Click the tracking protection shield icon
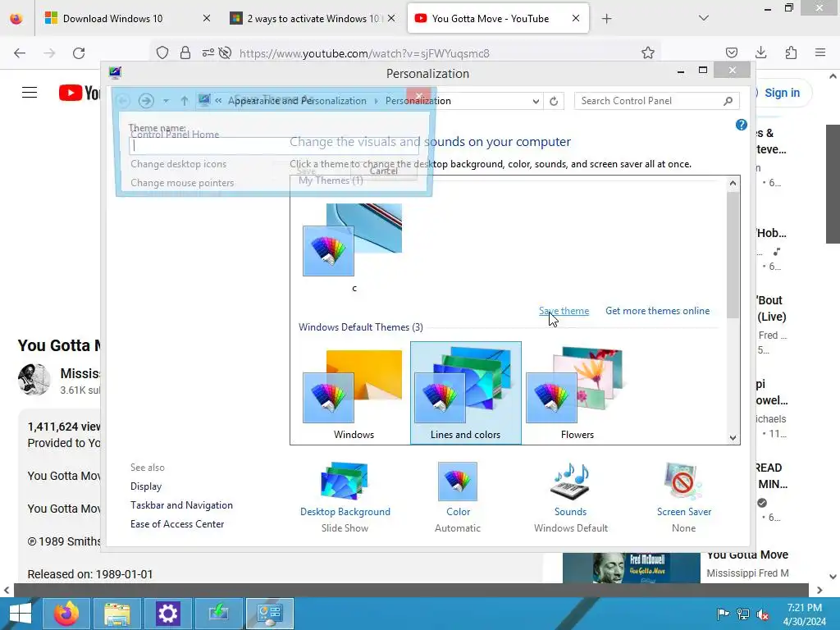The image size is (840, 630). point(162,52)
